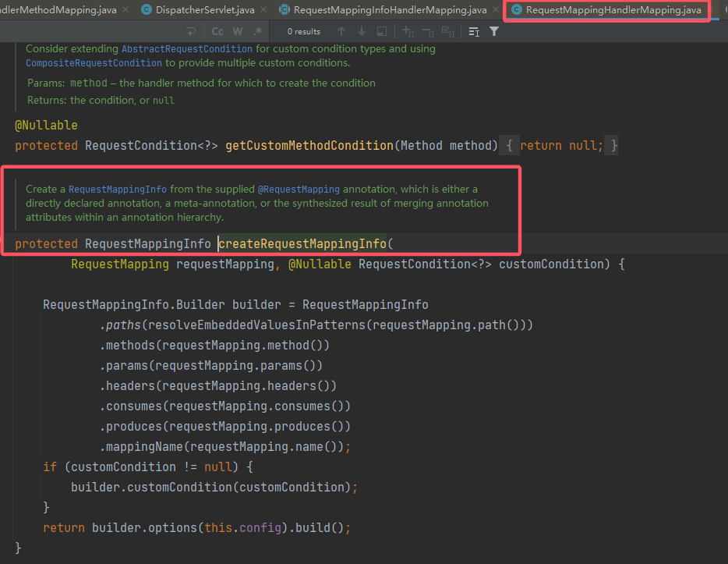Follow the @RequestMapping link in the doc comment
This screenshot has height=564, width=728.
pos(299,189)
